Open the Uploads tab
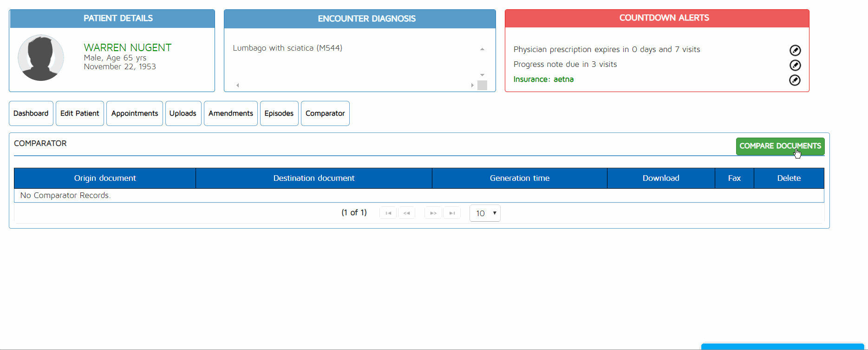 tap(183, 113)
